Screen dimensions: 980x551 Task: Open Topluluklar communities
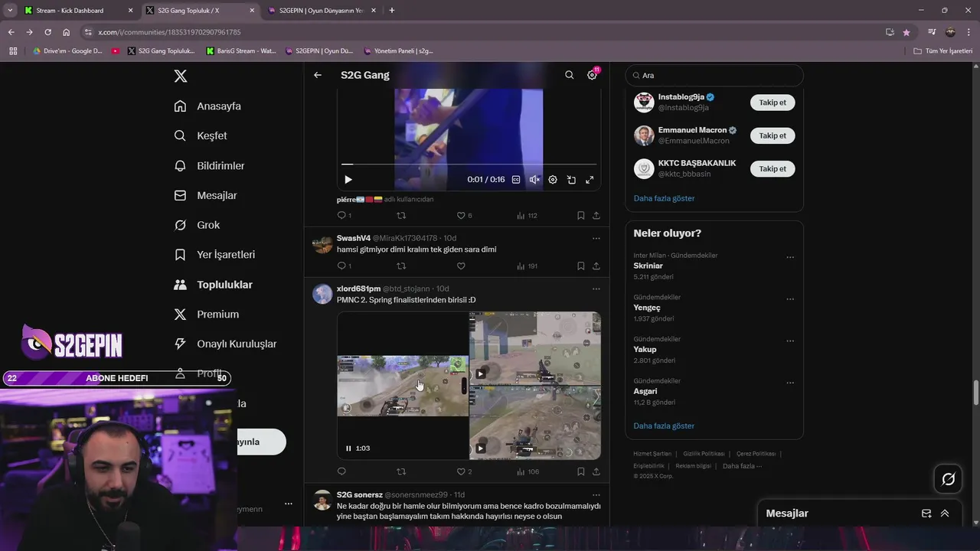pyautogui.click(x=213, y=285)
